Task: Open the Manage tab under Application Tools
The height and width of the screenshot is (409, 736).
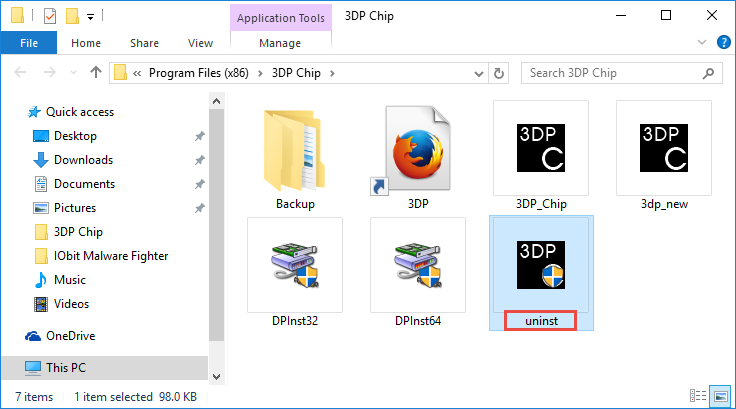Action: tap(280, 43)
